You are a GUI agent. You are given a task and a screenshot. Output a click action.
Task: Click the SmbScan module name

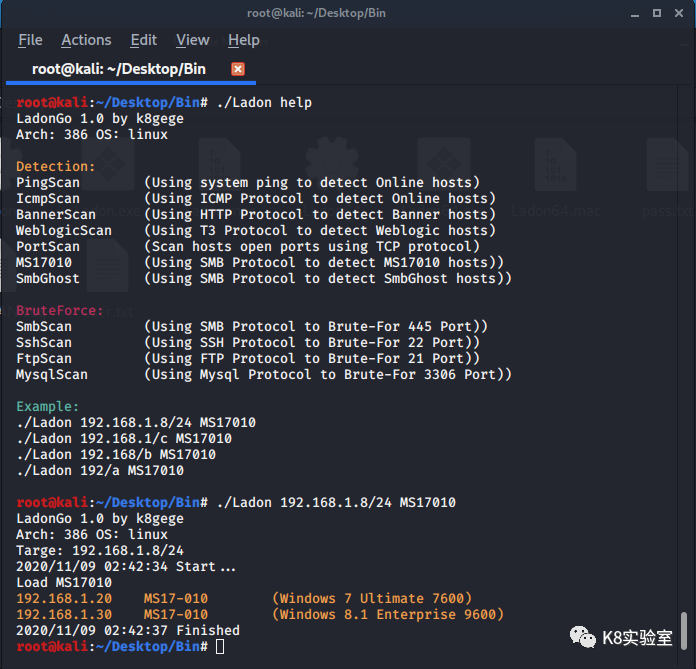pyautogui.click(x=44, y=326)
